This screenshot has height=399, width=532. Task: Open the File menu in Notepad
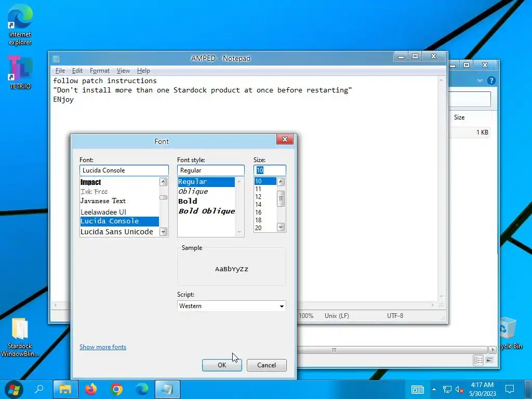60,71
